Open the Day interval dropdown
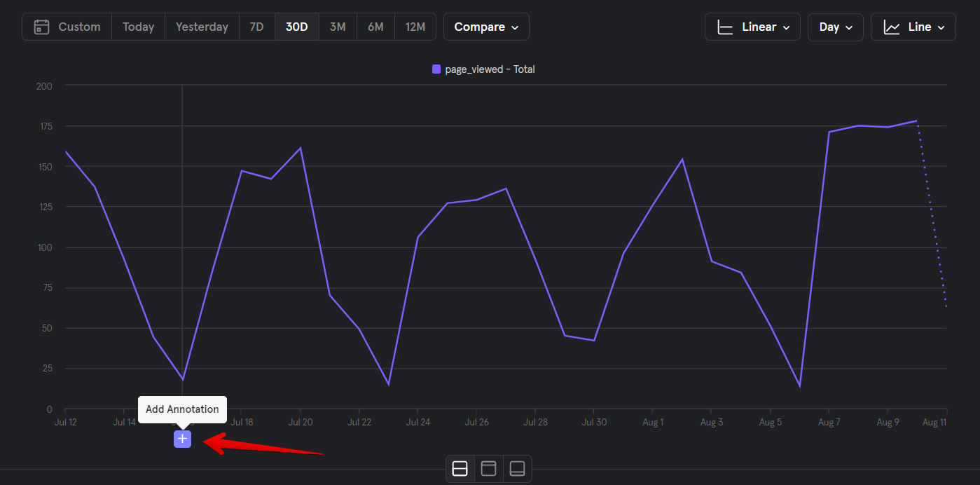This screenshot has width=980, height=485. click(x=835, y=27)
